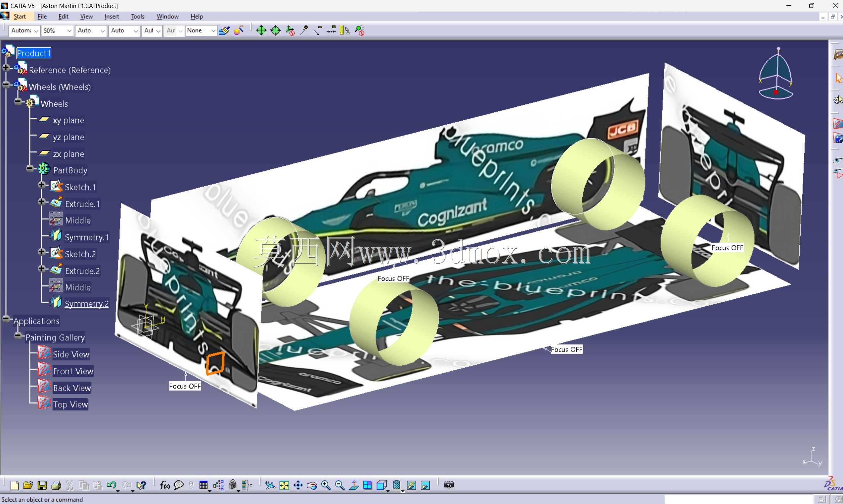Click the Measure ruler icon in top toolbar
This screenshot has height=504, width=843.
click(x=345, y=30)
